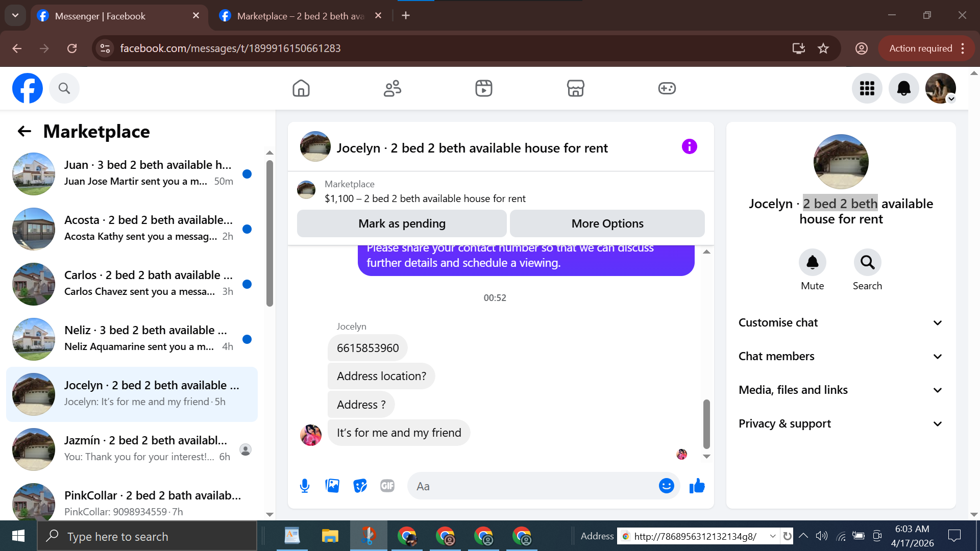Send a thumbs-up like
This screenshot has width=980, height=551.
tap(697, 486)
